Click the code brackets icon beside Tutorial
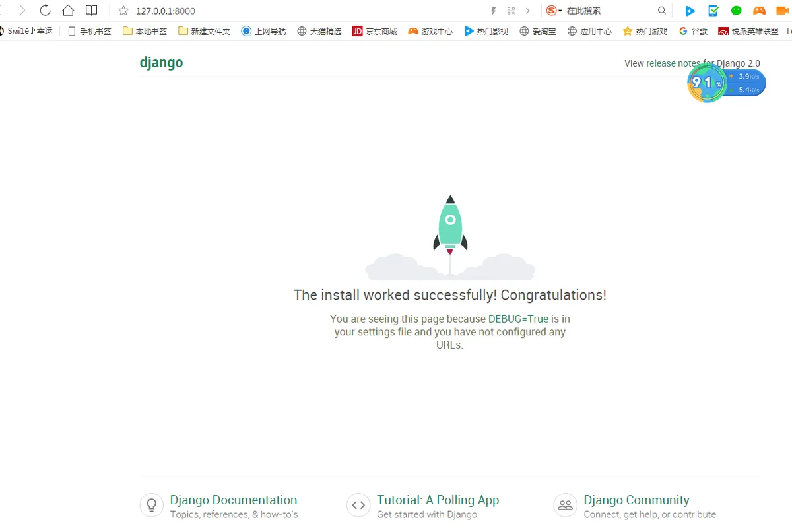Viewport: 792px width, 532px height. (358, 506)
